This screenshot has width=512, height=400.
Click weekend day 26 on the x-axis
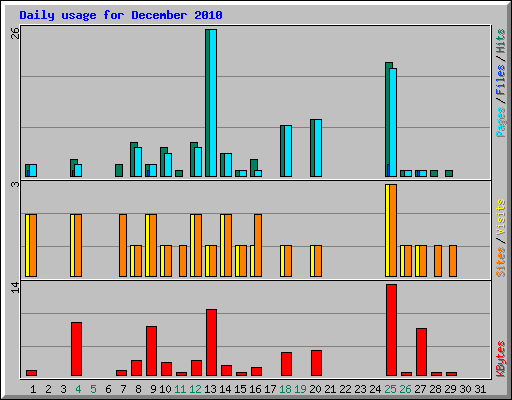tap(405, 389)
